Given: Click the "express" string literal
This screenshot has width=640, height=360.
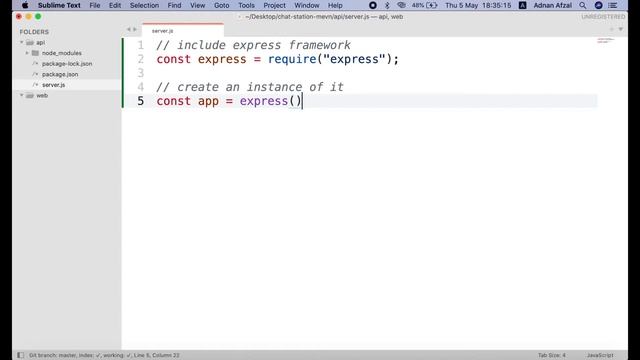Looking at the screenshot, I should pos(354,59).
